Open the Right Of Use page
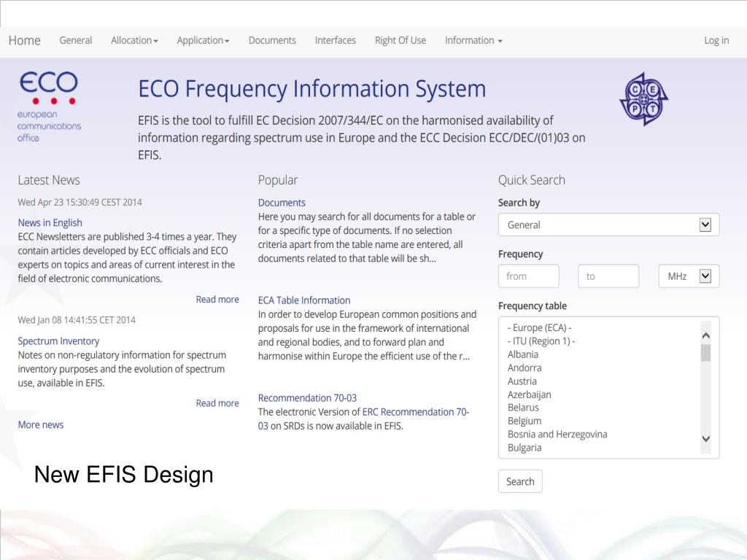The height and width of the screenshot is (560, 747). point(400,41)
